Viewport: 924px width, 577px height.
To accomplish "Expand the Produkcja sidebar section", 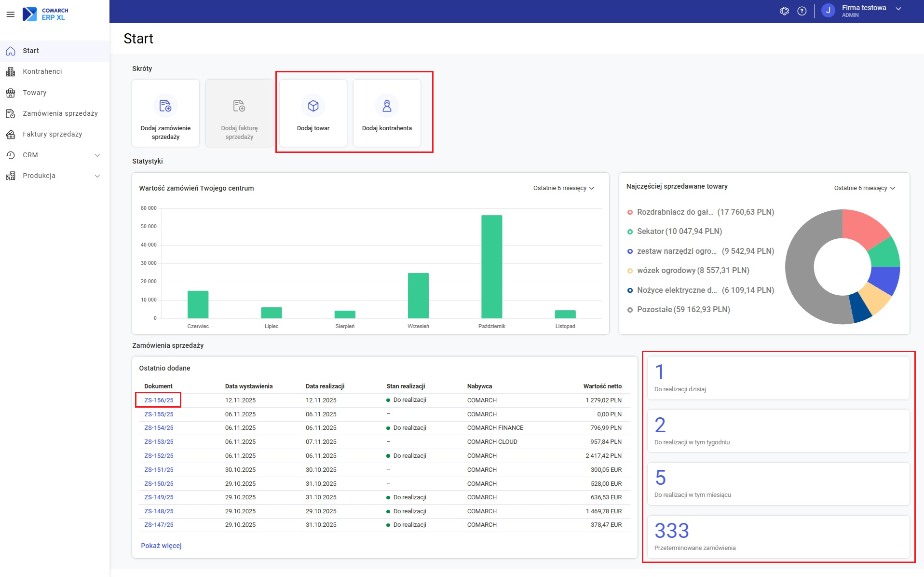I will point(97,176).
